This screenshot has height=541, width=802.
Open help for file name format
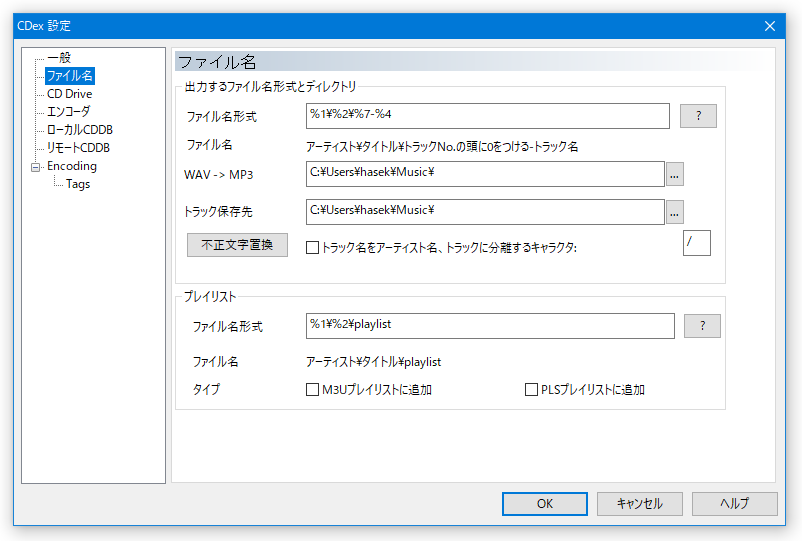[698, 116]
